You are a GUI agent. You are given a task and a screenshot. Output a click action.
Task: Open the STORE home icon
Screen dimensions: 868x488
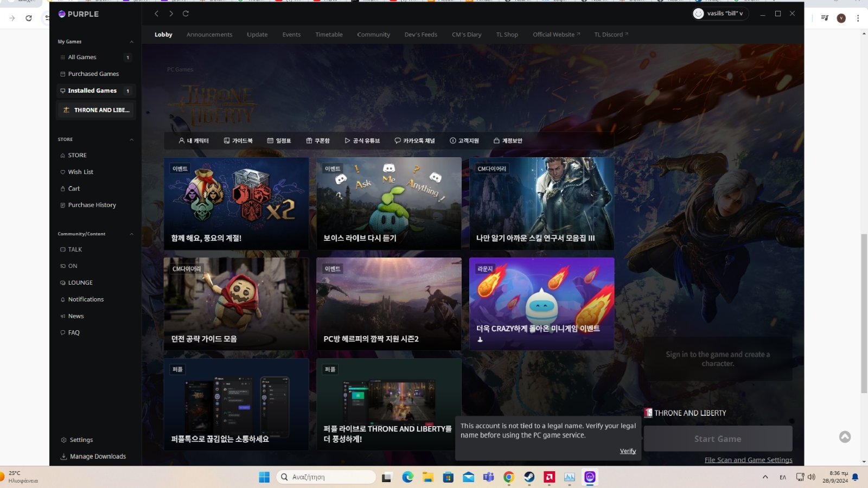click(x=63, y=156)
